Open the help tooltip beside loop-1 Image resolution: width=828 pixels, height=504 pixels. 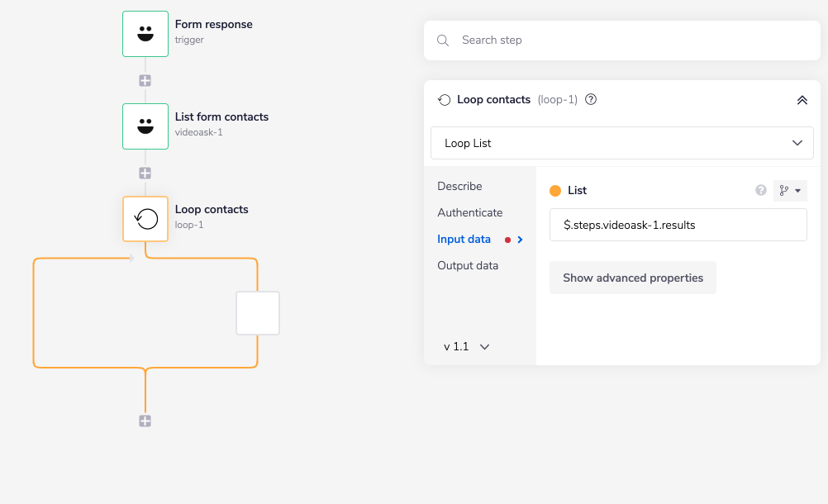tap(591, 99)
